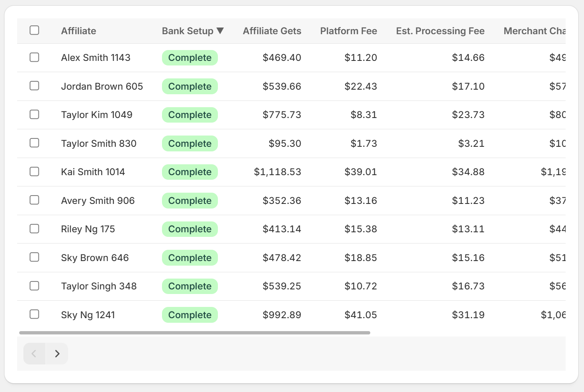Sort by the Platform Fee column
The height and width of the screenshot is (392, 584).
(x=349, y=30)
